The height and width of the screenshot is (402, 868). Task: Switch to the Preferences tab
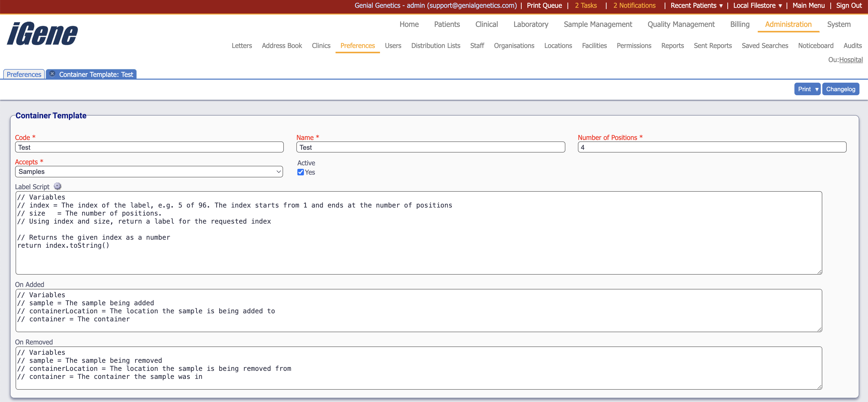point(23,74)
